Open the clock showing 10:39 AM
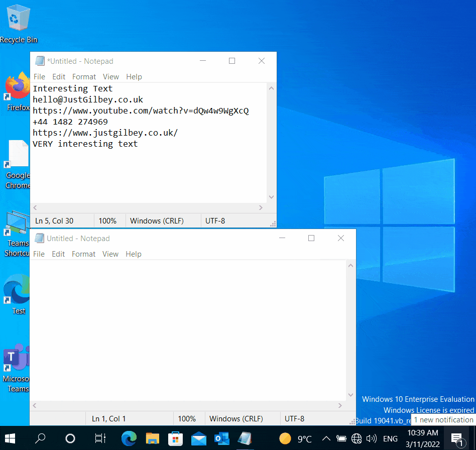Screen dimensions: 476x450 point(423,438)
